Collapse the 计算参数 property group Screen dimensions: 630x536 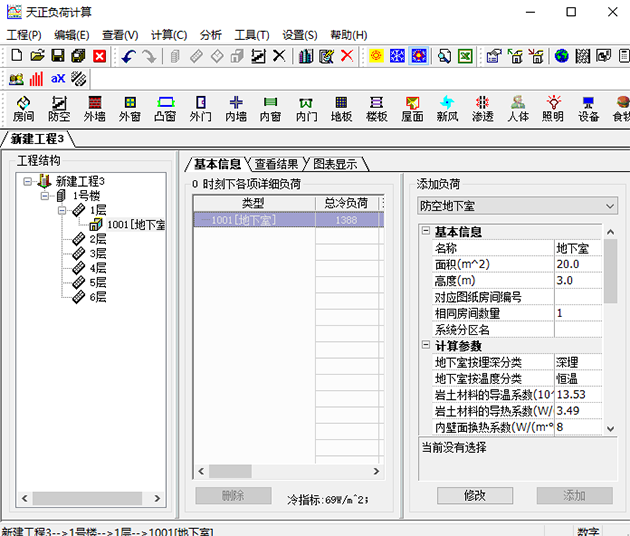pyautogui.click(x=425, y=346)
